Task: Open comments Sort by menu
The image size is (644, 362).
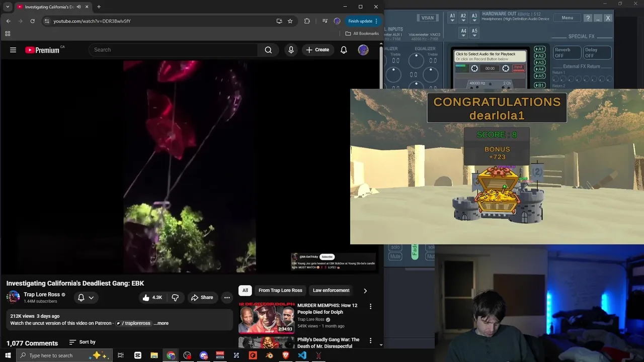Action: pyautogui.click(x=83, y=342)
